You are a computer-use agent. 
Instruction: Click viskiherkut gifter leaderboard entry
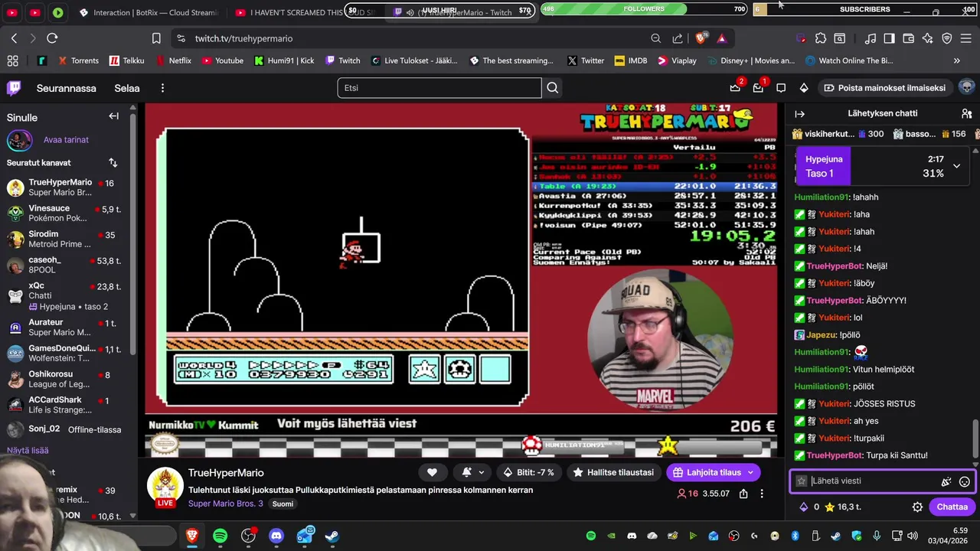pyautogui.click(x=838, y=134)
